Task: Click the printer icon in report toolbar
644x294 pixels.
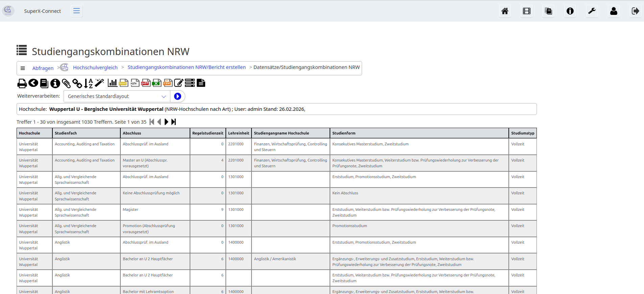Action: pos(22,83)
